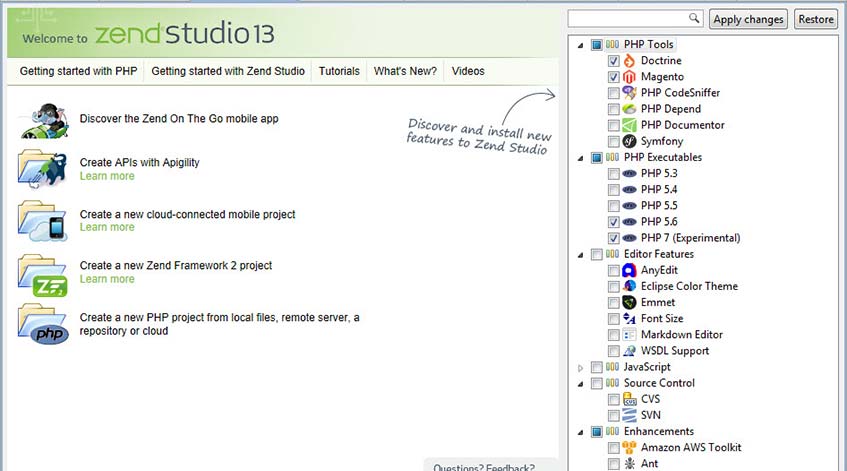The width and height of the screenshot is (847, 471).
Task: Click the Apigility folder icon
Action: pyautogui.click(x=43, y=168)
